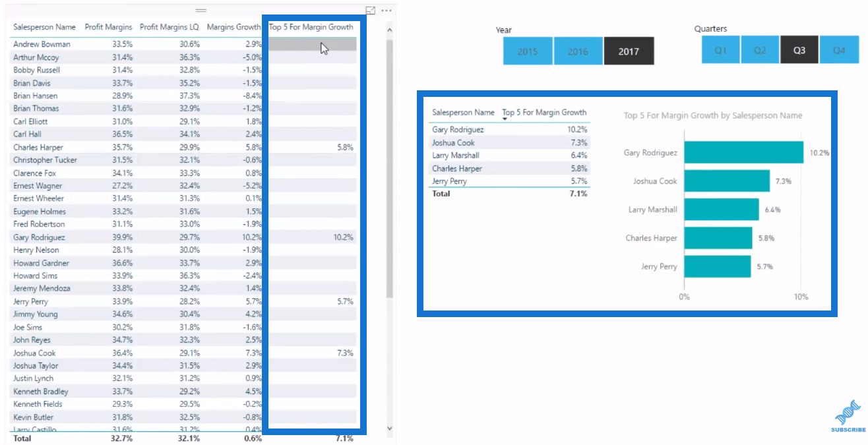The image size is (868, 445).
Task: Select the Q2 quarter slicer
Action: tap(760, 50)
